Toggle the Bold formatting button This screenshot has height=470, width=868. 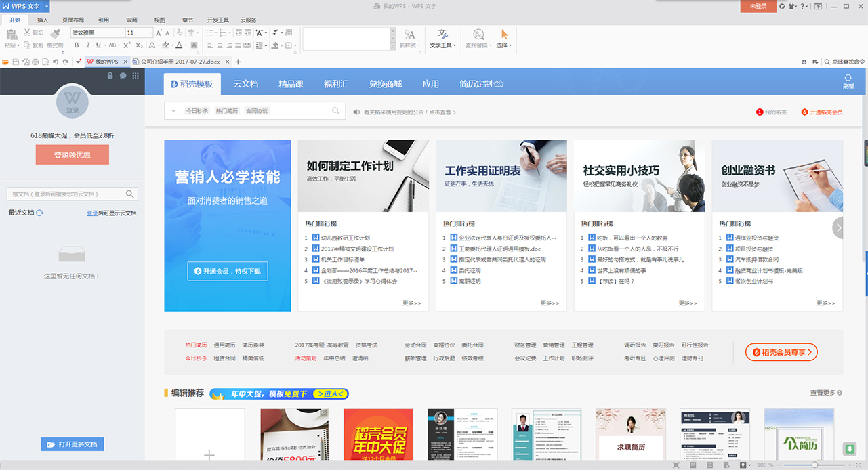77,45
